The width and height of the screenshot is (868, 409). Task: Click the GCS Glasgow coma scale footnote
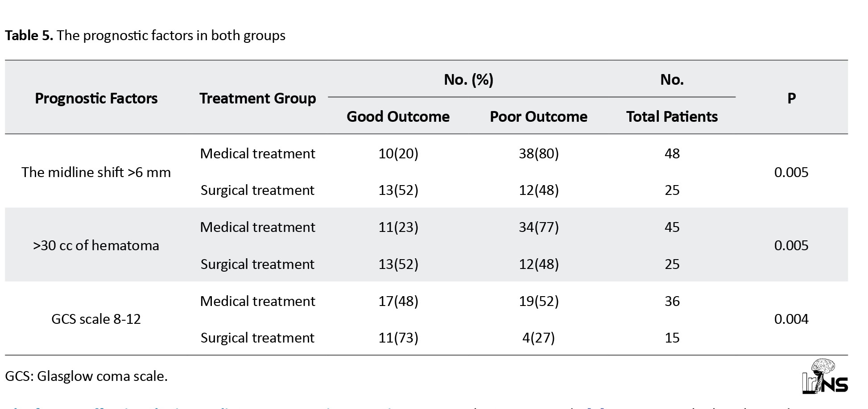coord(86,376)
